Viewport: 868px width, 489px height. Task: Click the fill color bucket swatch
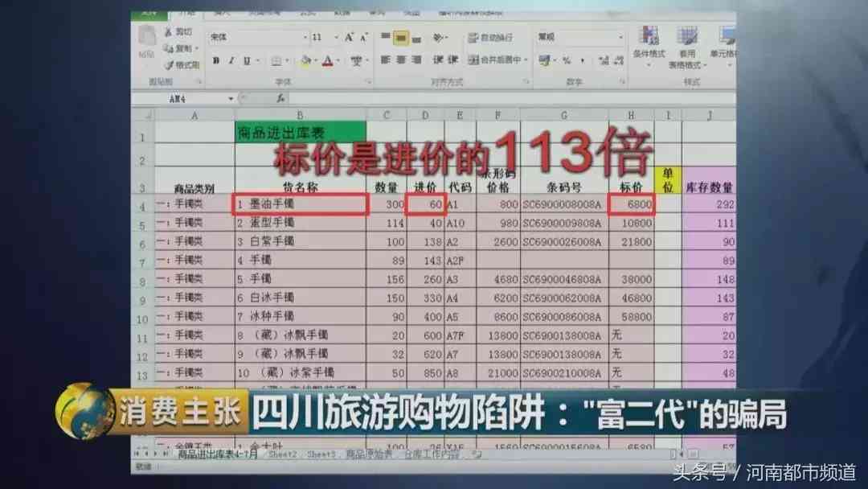click(305, 61)
